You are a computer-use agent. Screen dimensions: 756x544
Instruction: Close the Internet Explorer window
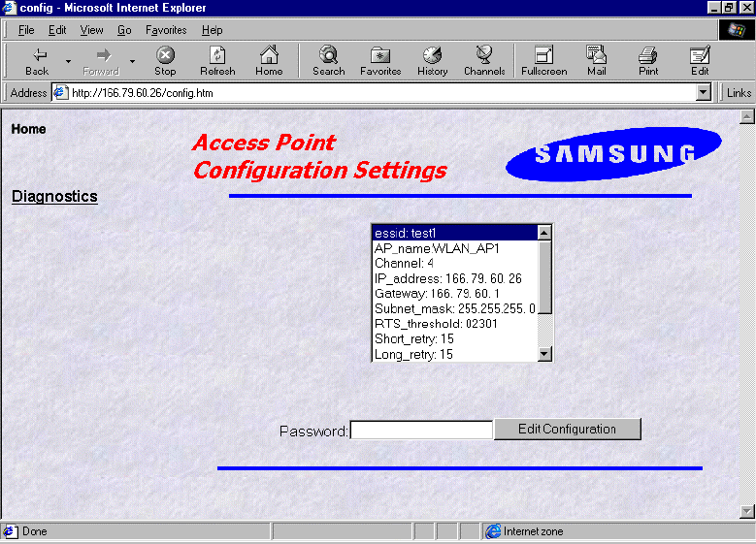coord(746,7)
